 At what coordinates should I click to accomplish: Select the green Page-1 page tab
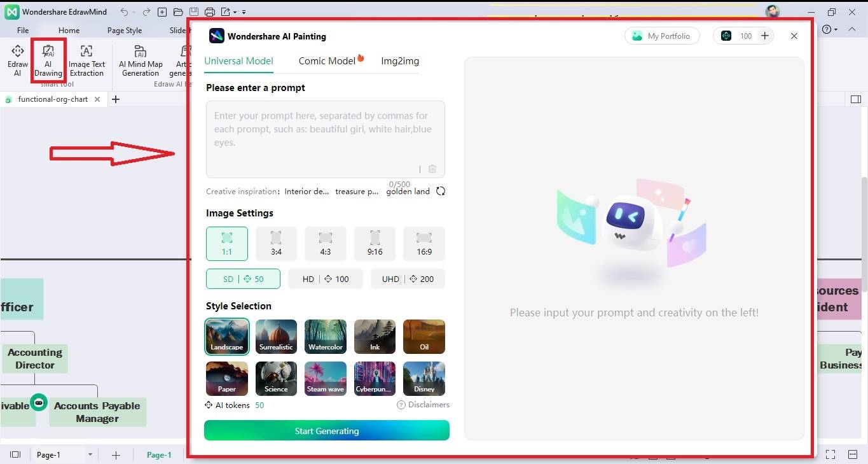pos(159,454)
